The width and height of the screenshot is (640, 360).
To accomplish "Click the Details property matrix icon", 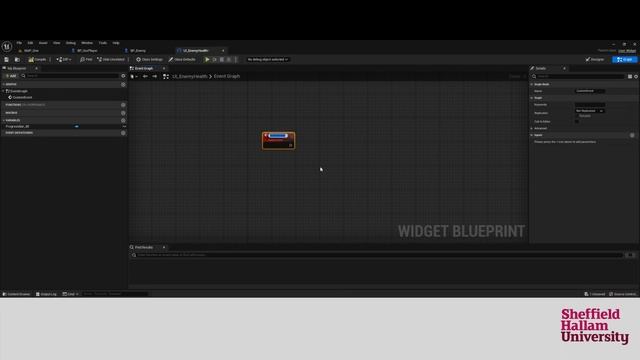I will point(630,76).
